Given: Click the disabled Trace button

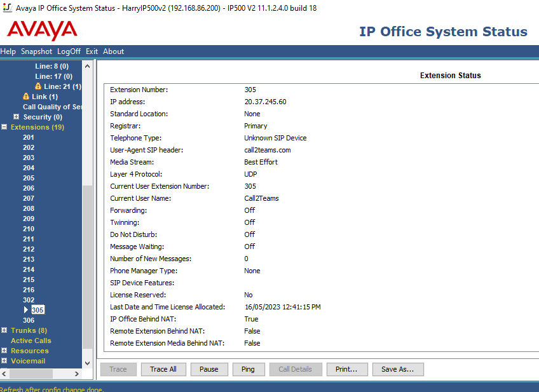Looking at the screenshot, I should coord(118,369).
